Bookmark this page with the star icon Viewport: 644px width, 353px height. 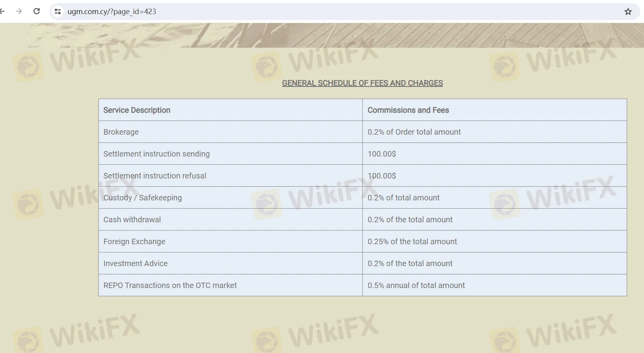[x=628, y=11]
